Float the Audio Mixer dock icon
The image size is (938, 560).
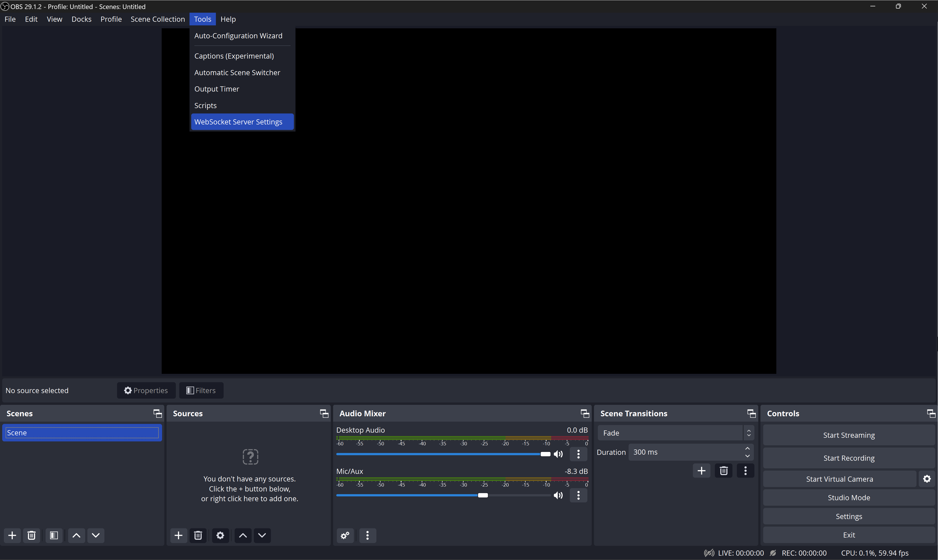[585, 414]
